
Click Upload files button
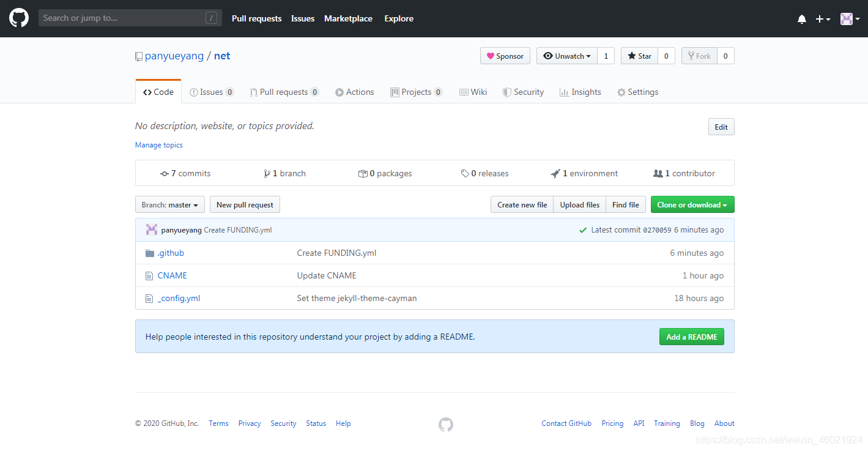pos(580,204)
